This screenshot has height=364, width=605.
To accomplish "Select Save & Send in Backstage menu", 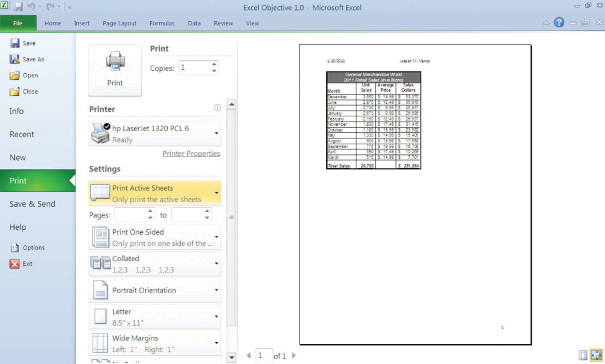I will (38, 204).
